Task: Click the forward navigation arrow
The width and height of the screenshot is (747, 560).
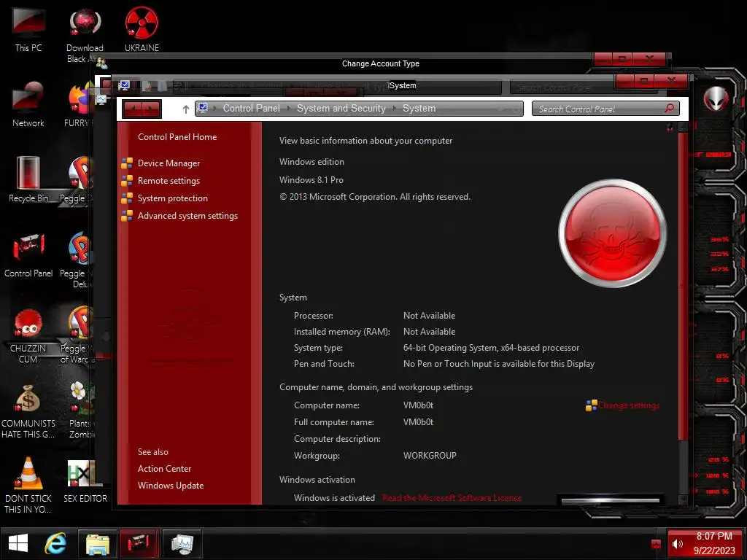Action: point(152,109)
